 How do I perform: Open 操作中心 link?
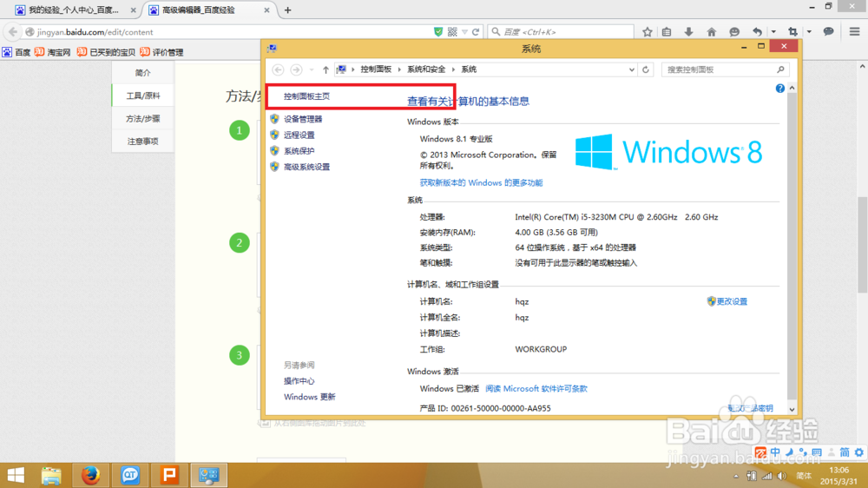tap(299, 381)
